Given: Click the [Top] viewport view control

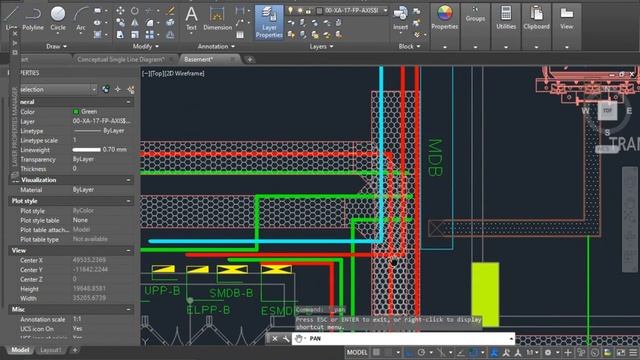Looking at the screenshot, I should click(159, 73).
